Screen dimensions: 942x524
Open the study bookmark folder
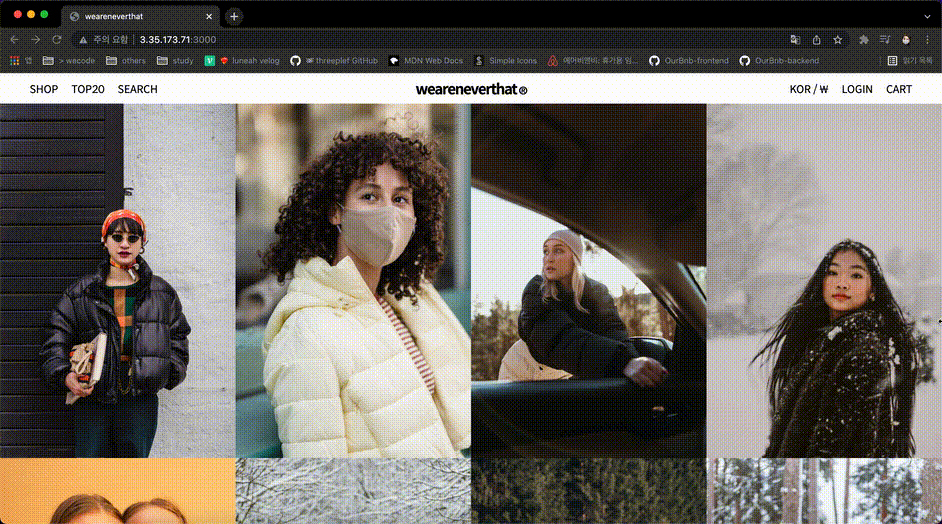pyautogui.click(x=175, y=61)
